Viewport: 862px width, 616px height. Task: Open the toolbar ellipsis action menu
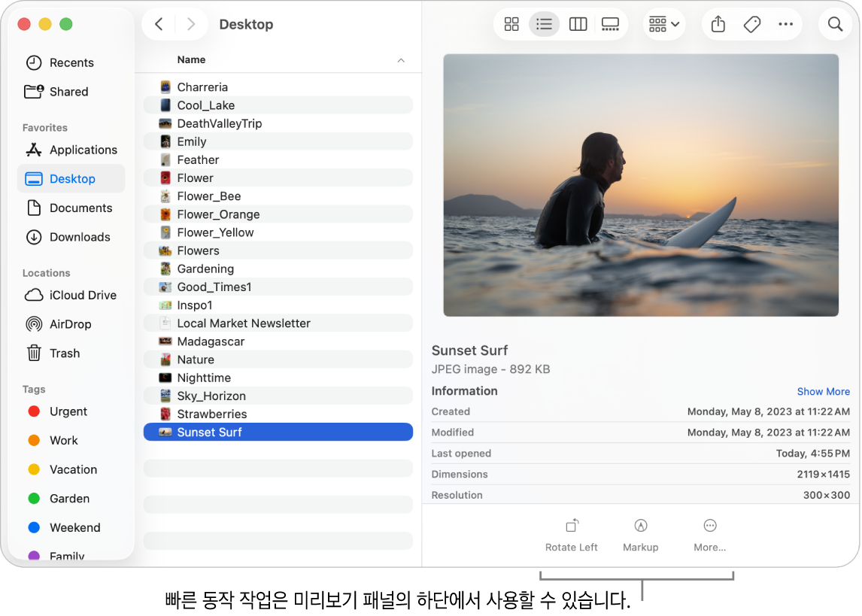(785, 25)
